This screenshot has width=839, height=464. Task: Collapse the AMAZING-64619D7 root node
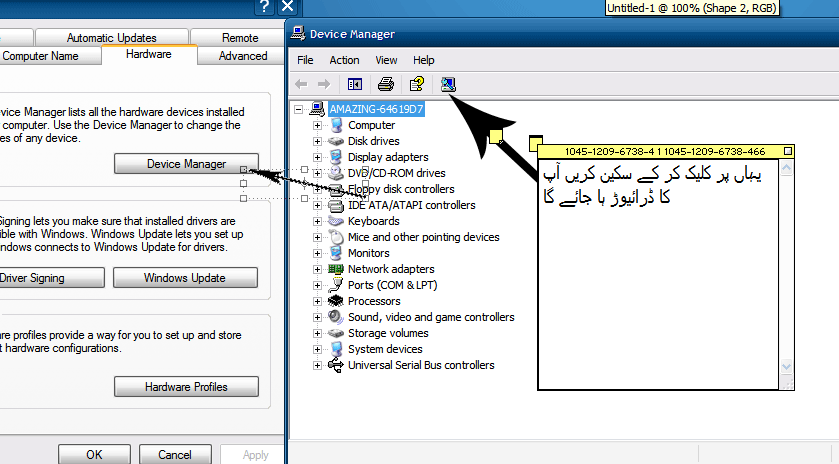[302, 109]
